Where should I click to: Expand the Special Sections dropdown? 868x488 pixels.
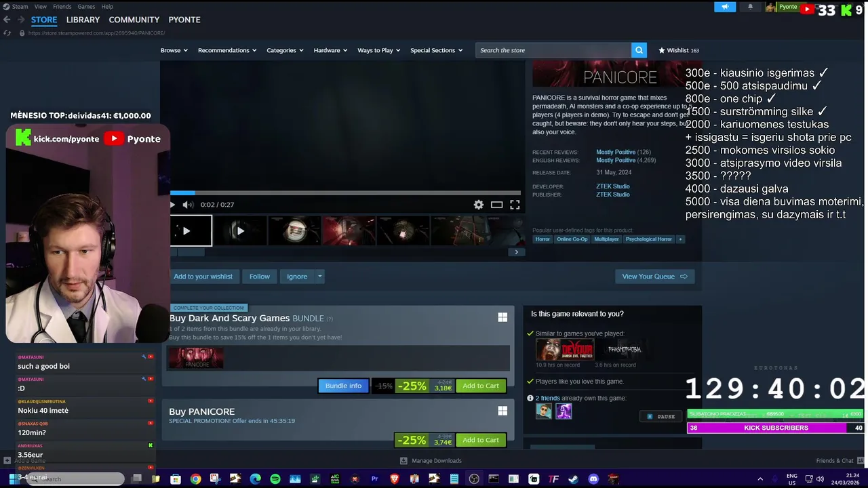(436, 50)
